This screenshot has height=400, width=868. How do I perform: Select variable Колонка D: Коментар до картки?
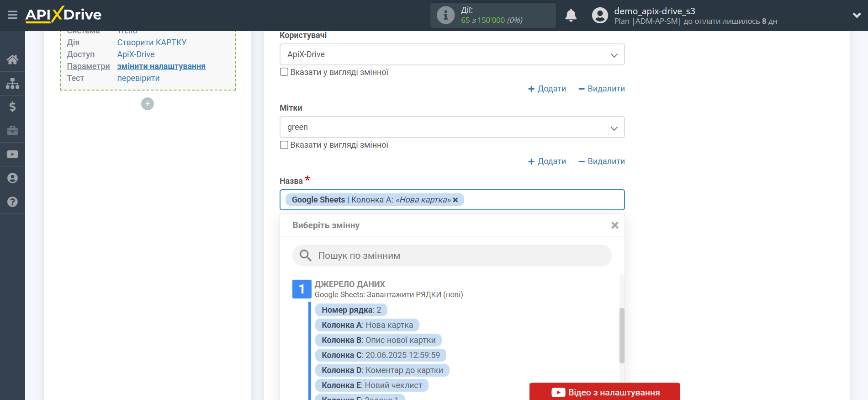[x=382, y=370]
